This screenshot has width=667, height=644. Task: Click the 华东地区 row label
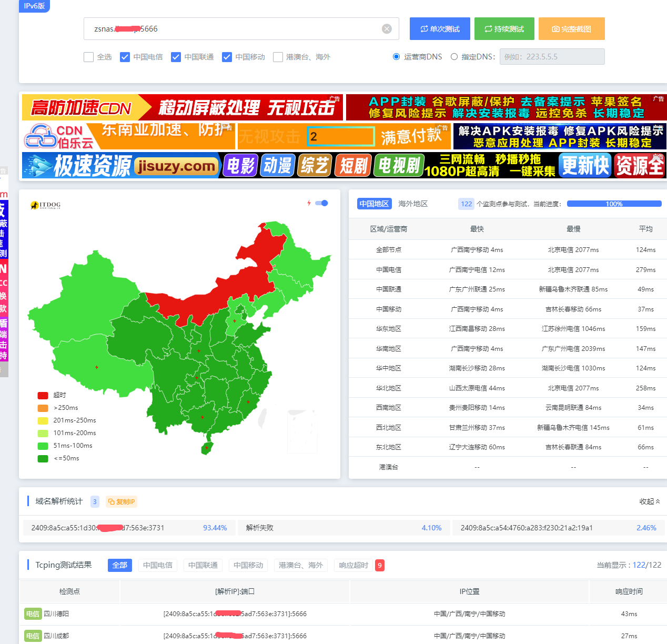coord(389,329)
